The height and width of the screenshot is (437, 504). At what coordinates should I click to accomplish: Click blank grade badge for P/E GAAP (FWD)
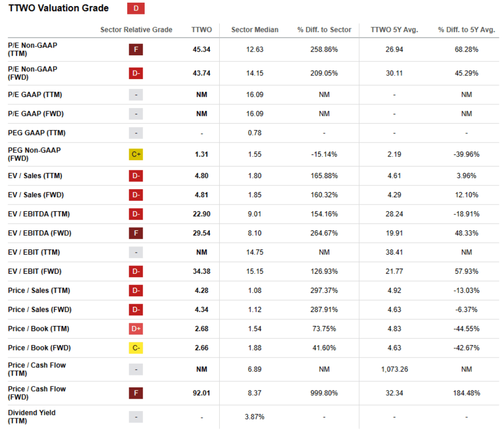tap(135, 114)
